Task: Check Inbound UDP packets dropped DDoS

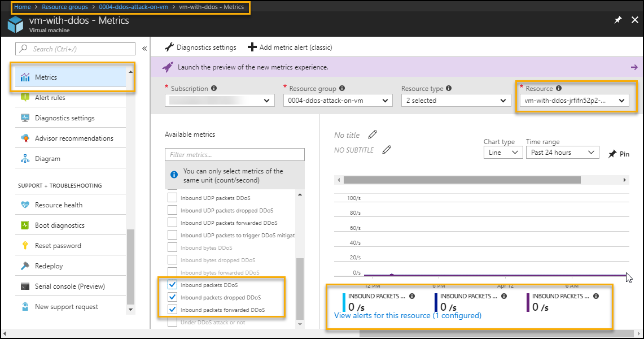Action: click(173, 210)
